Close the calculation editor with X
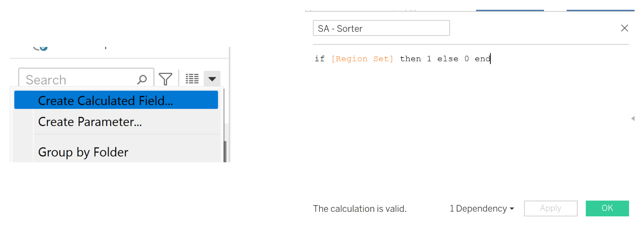Viewport: 644px width, 232px height. (624, 28)
